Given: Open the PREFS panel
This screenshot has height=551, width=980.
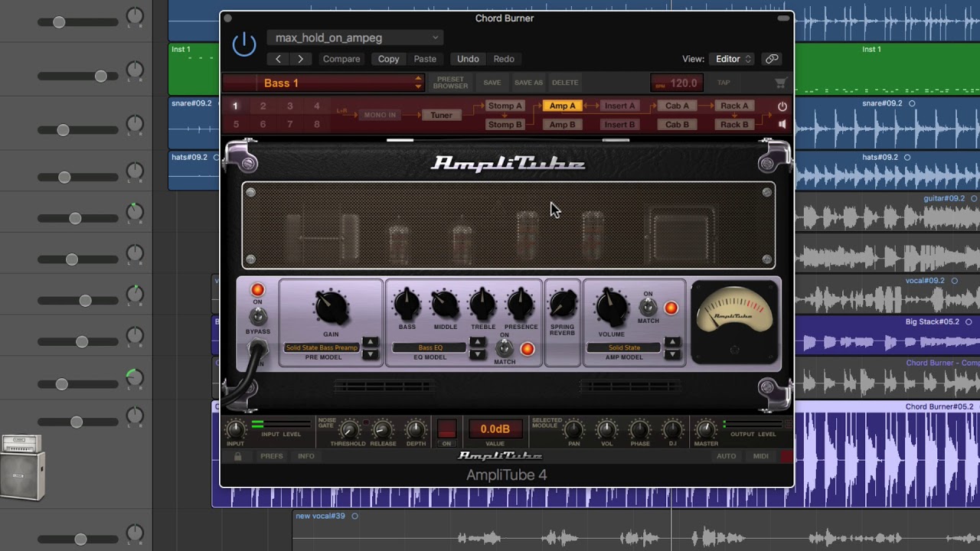Looking at the screenshot, I should coord(272,456).
